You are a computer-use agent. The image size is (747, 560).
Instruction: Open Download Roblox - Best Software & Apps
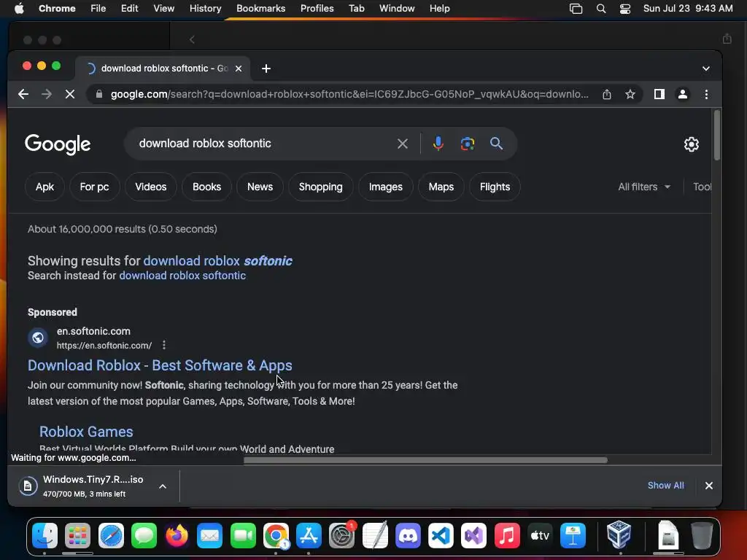pyautogui.click(x=160, y=365)
